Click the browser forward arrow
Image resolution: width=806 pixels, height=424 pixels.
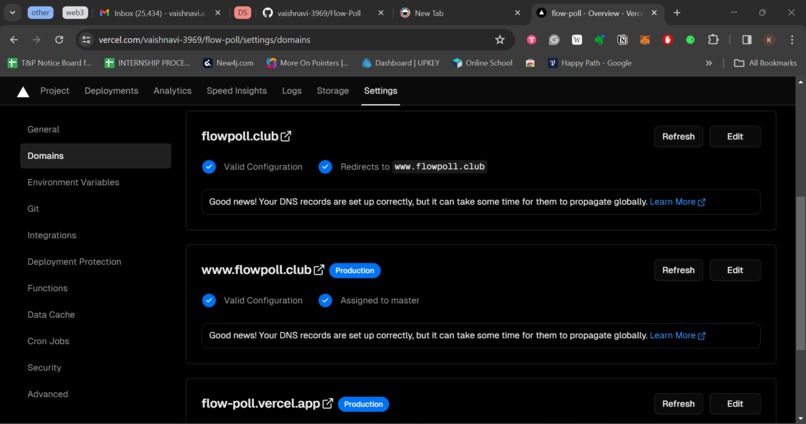point(36,40)
